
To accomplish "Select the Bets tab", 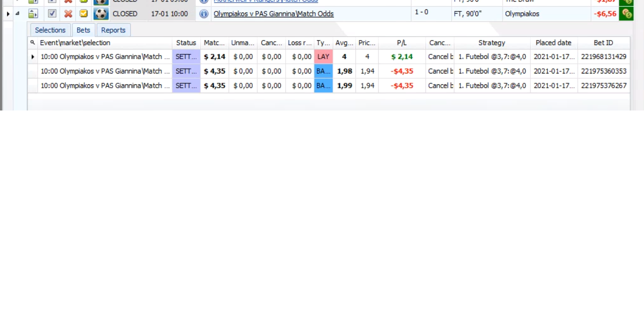I will (x=83, y=30).
